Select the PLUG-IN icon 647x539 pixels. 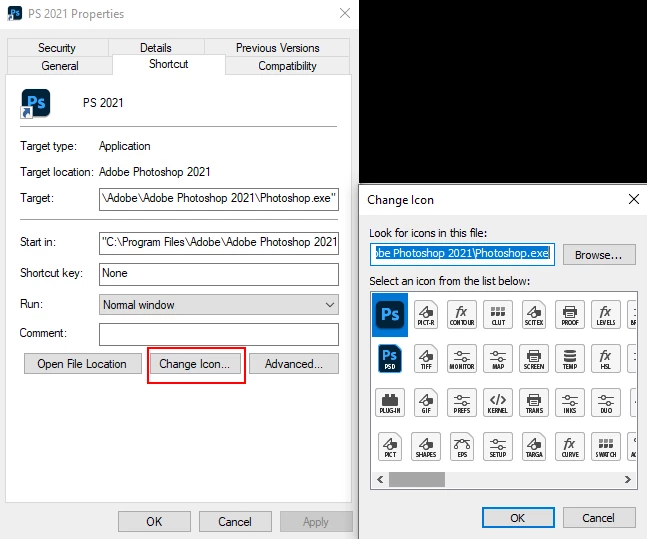[x=390, y=402]
